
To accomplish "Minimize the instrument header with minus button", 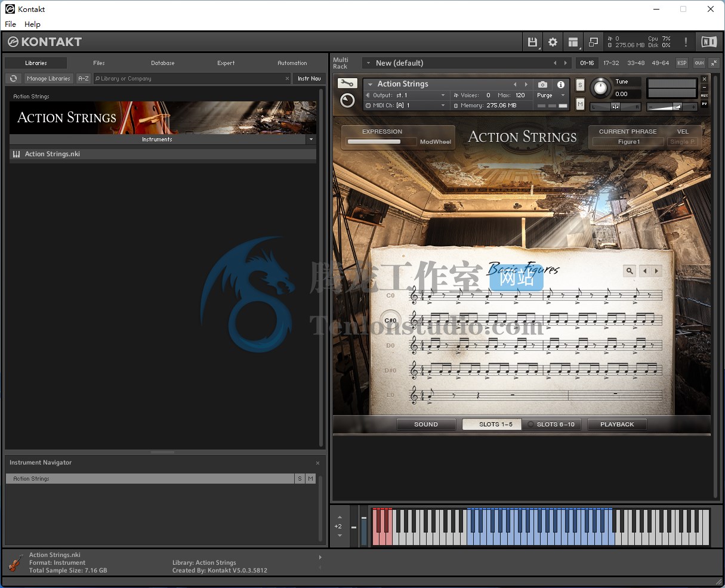I will point(704,88).
